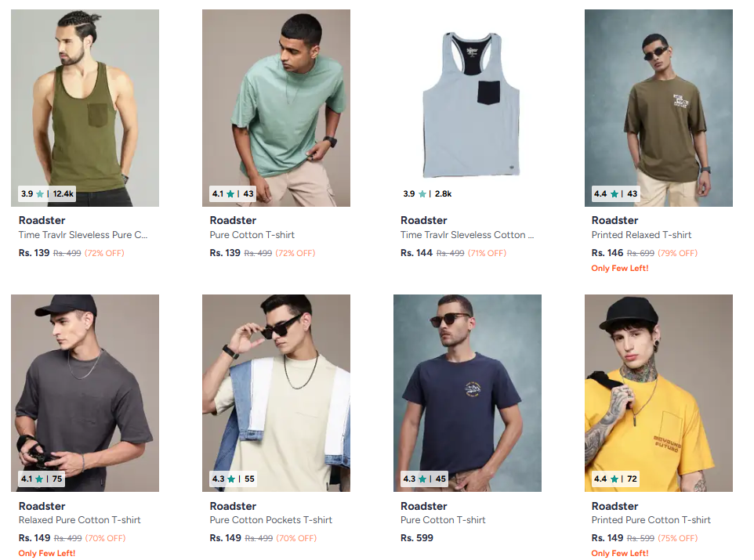754x560 pixels.
Task: Click the Rs. 599 price
Action: [417, 538]
